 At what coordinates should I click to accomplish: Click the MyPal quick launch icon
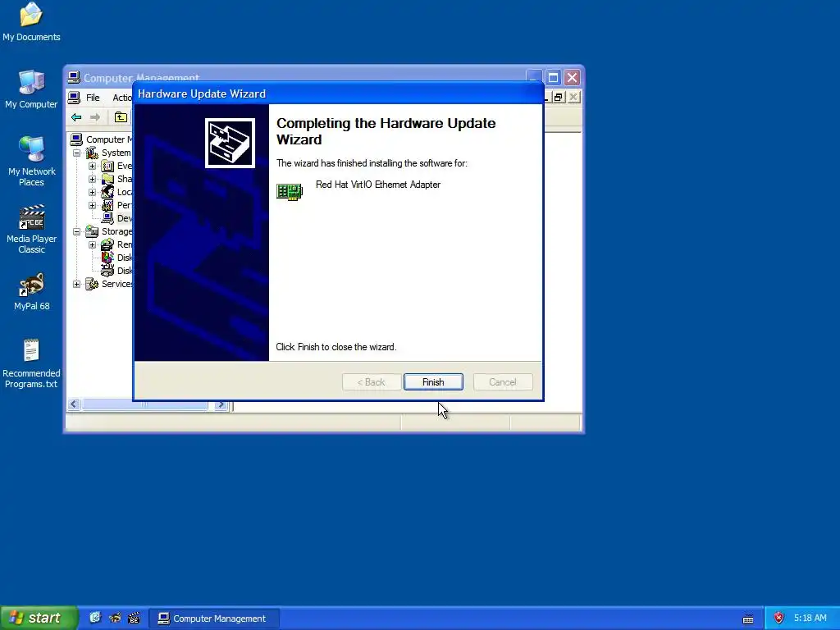tap(114, 619)
